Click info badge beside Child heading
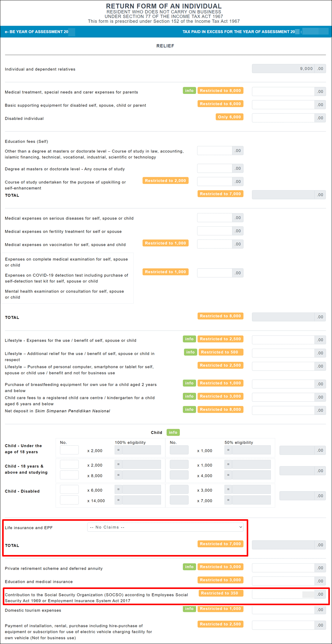332x644 pixels. [173, 432]
